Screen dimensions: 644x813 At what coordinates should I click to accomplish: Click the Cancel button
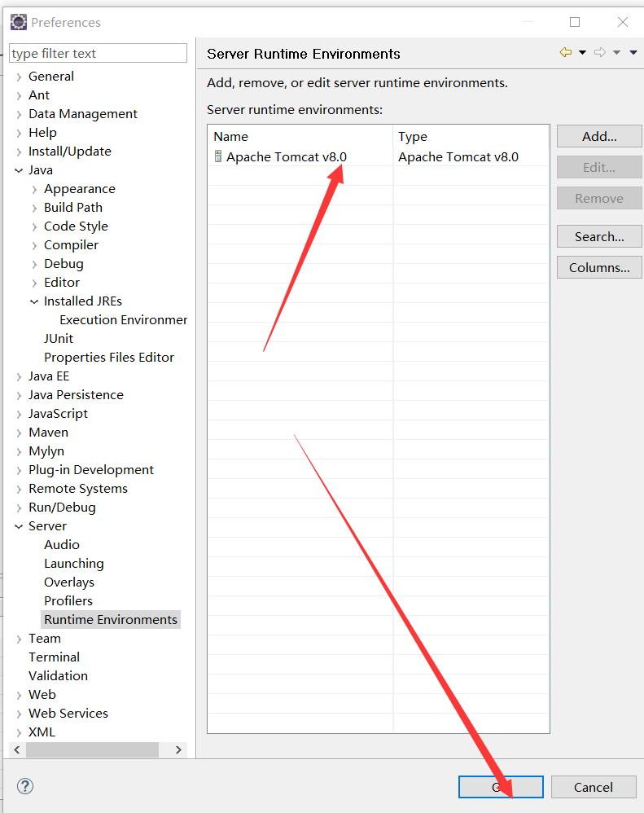pos(594,787)
